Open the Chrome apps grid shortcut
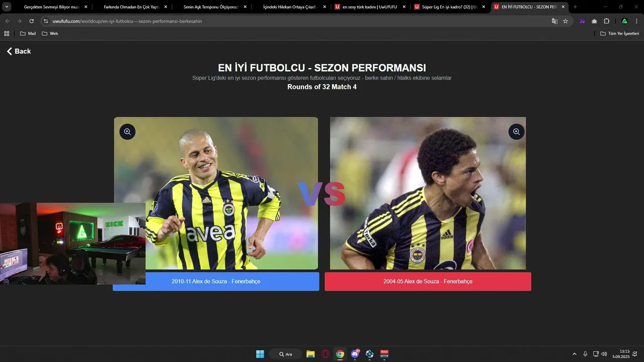644x362 pixels. tap(7, 33)
